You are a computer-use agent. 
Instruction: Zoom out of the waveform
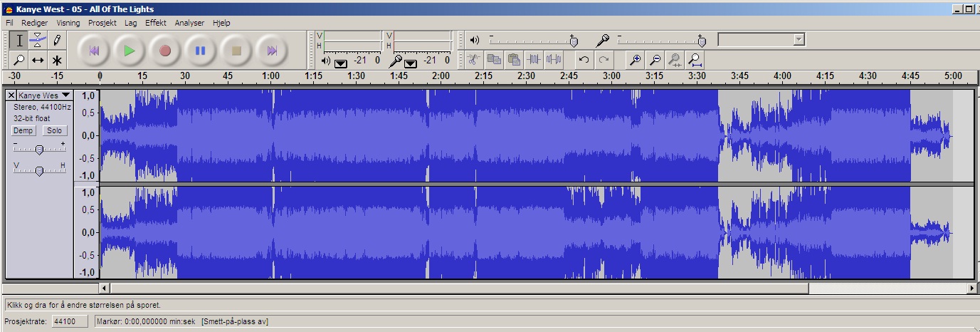tap(655, 60)
